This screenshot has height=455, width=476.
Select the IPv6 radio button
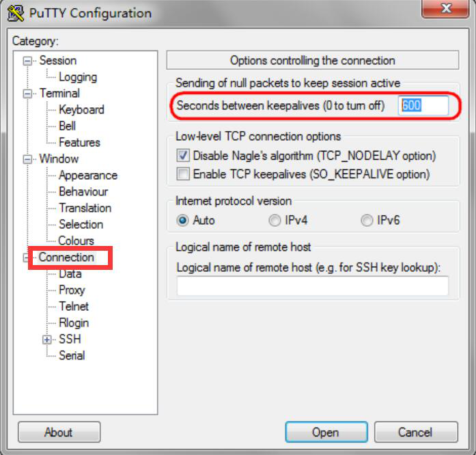pos(367,221)
